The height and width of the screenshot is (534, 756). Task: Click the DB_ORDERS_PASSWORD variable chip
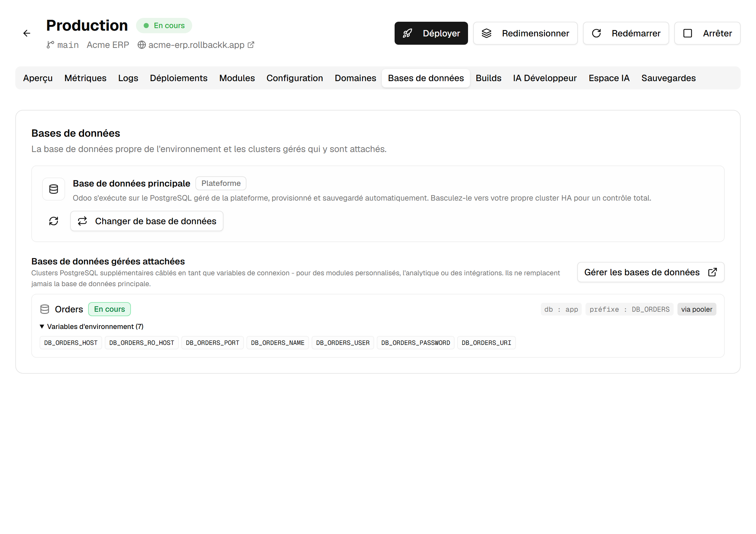click(416, 343)
